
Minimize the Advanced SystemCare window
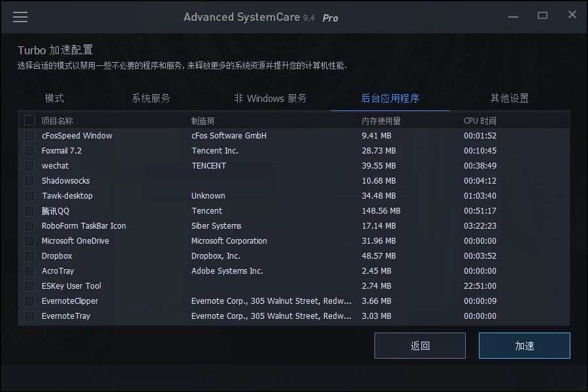pos(513,16)
